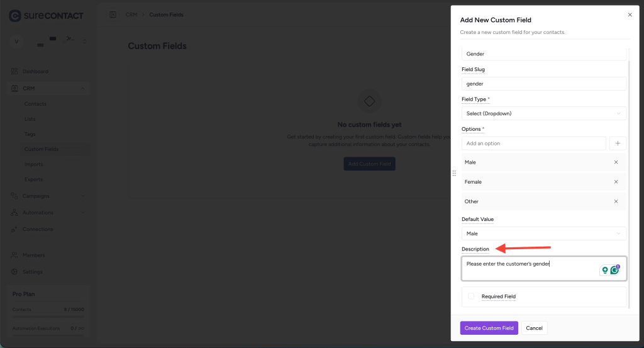Screen dimensions: 644x348
Task: Click Create Custom Field button
Action: (489, 328)
